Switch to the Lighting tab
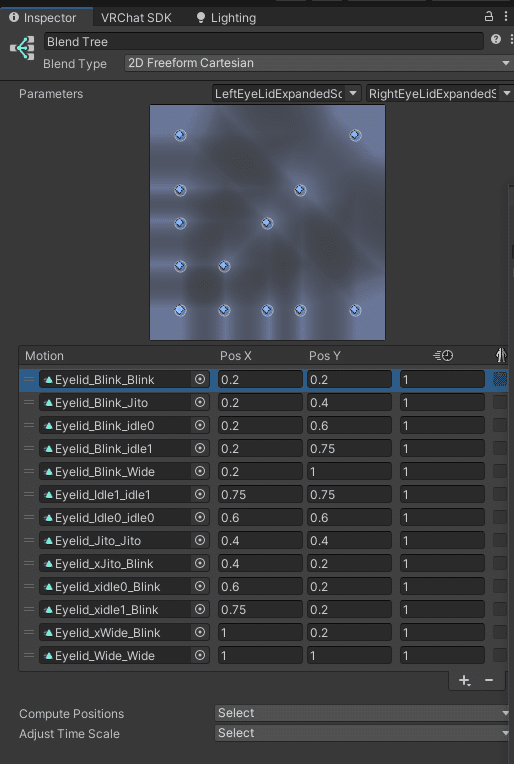Image resolution: width=514 pixels, height=764 pixels. (x=226, y=18)
